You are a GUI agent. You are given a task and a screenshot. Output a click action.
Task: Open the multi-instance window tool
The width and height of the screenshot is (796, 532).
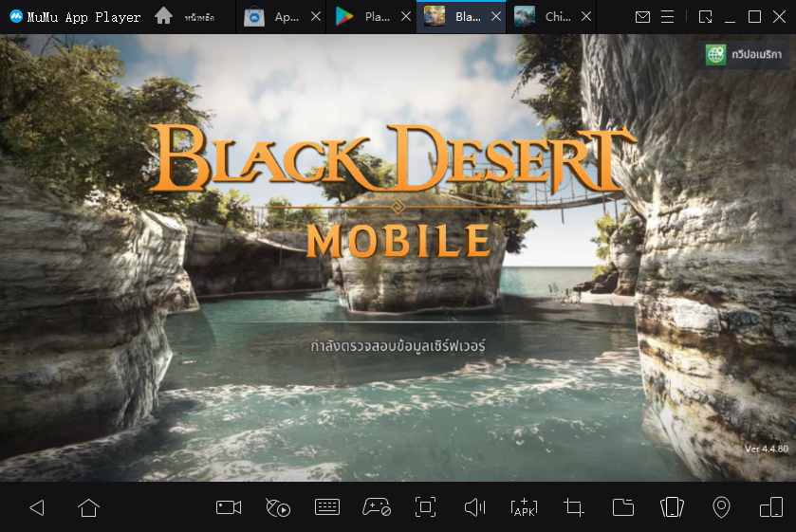(770, 507)
